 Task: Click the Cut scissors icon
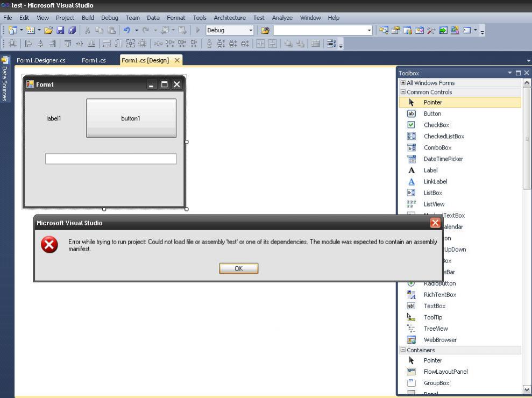click(x=87, y=30)
